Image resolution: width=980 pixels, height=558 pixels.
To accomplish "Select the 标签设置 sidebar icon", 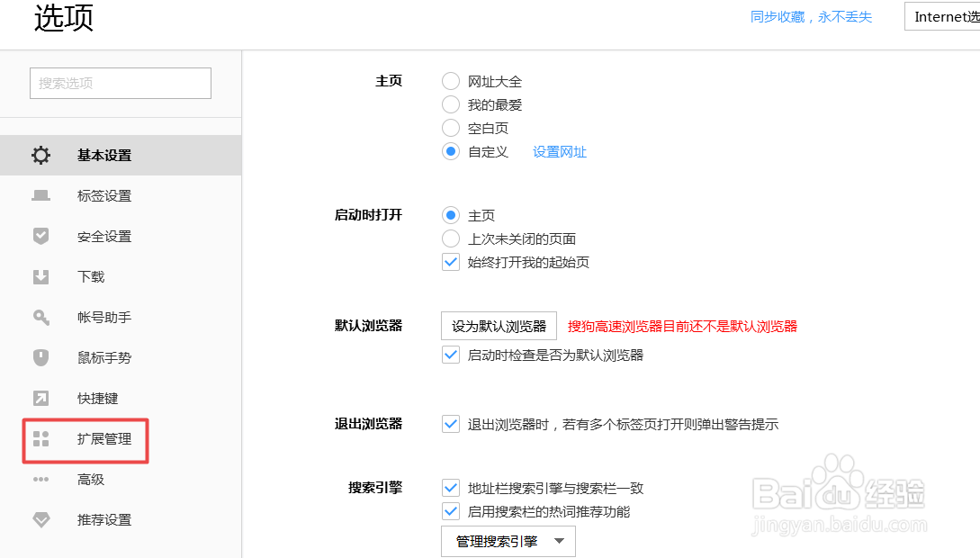I will coord(40,195).
